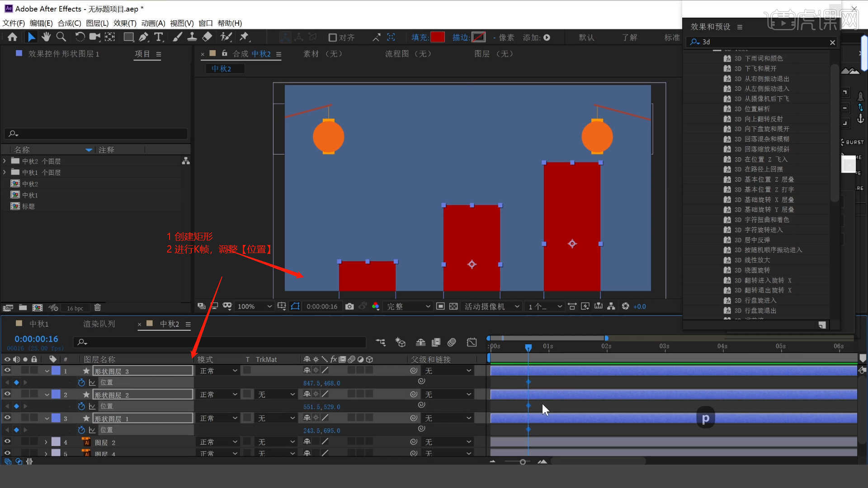Toggle position stopwatch of 形状图层 1

pyautogui.click(x=81, y=430)
